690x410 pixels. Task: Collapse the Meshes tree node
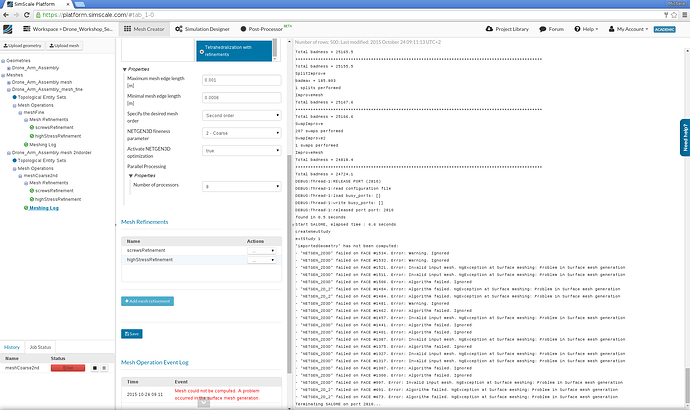(x=3, y=75)
